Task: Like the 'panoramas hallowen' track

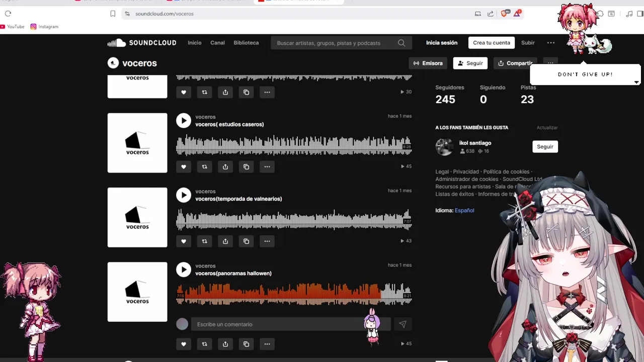Action: coord(184,344)
